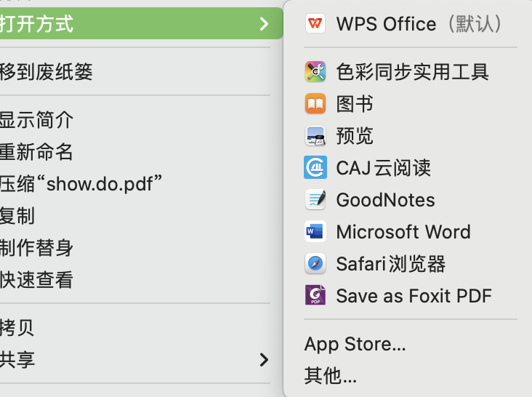Select 显示简介 from the context menu
This screenshot has width=532, height=397.
37,120
